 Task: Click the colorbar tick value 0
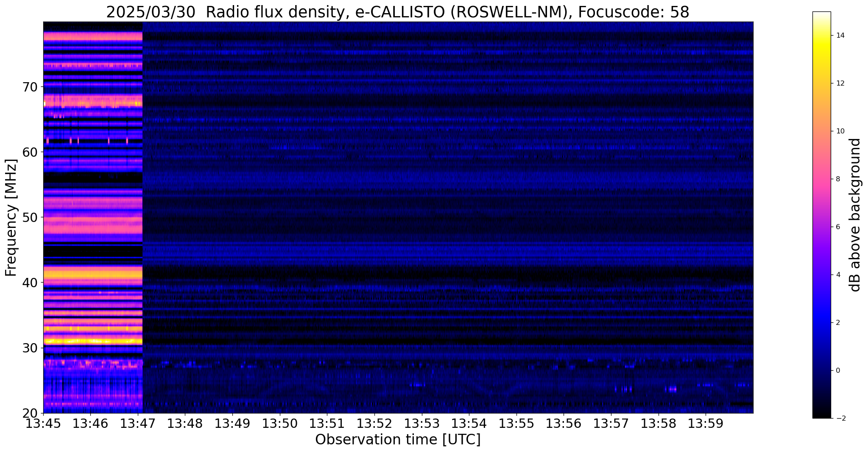coord(837,371)
